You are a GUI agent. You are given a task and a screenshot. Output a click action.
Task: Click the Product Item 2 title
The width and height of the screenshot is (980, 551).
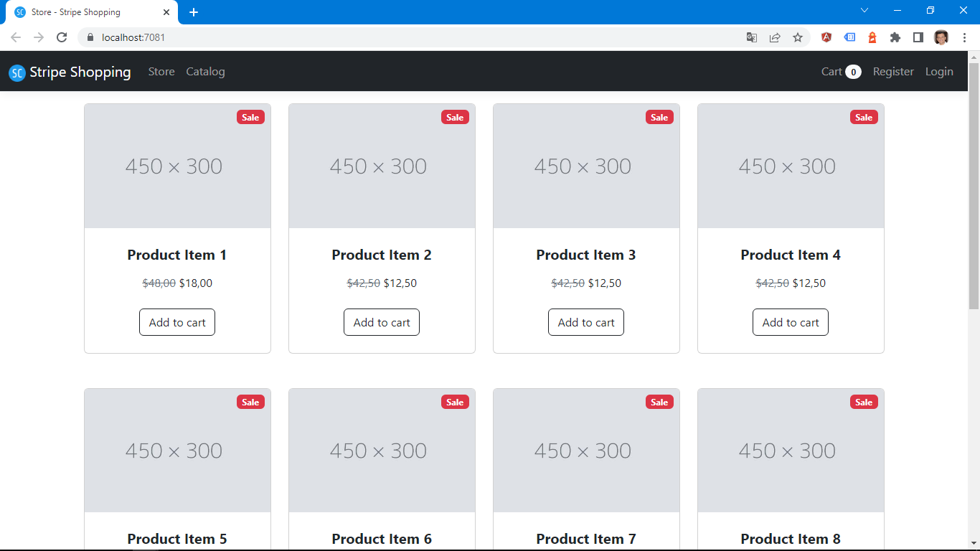[x=382, y=255]
